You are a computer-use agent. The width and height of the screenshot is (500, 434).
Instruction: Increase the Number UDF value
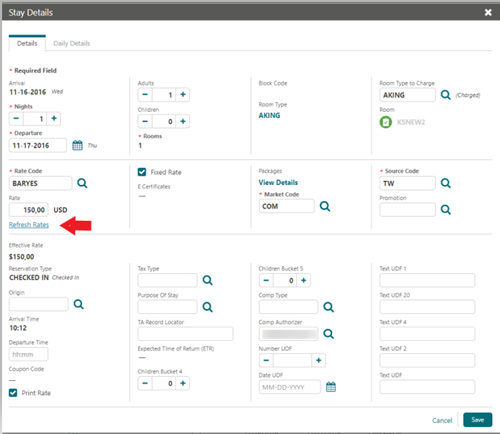(319, 360)
